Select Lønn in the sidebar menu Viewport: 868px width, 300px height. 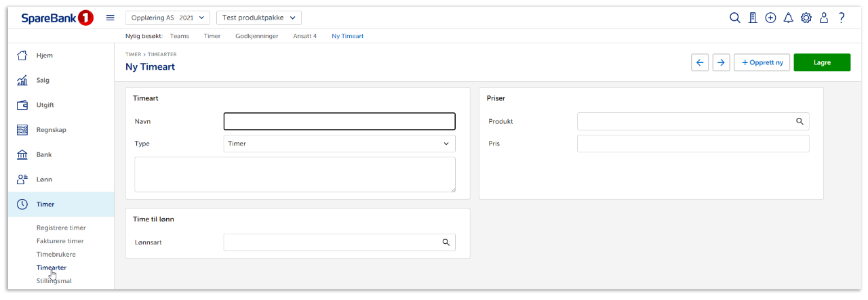click(44, 179)
